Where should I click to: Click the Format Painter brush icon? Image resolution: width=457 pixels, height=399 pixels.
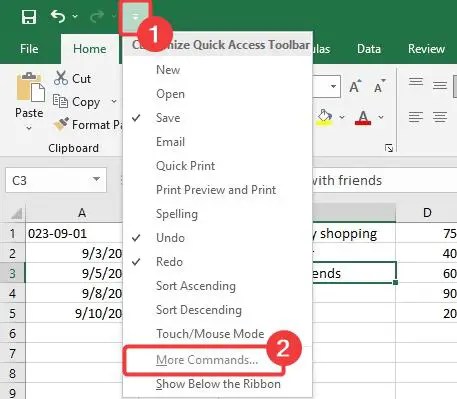[61, 124]
